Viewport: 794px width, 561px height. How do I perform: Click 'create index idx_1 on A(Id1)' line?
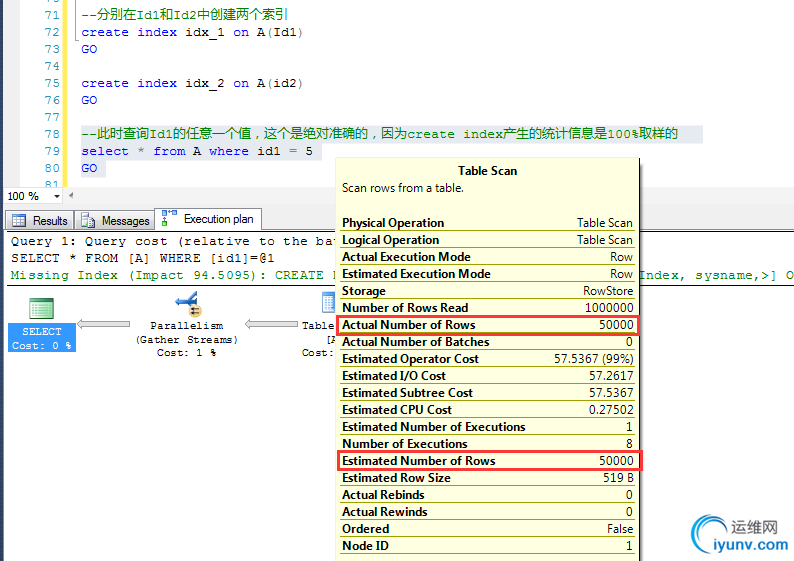click(x=192, y=32)
